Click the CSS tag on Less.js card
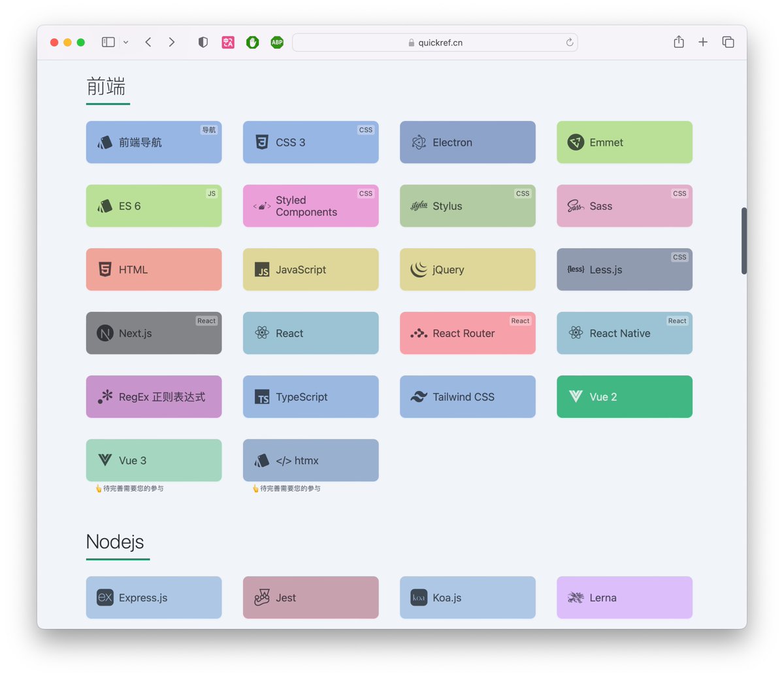This screenshot has width=784, height=678. tap(679, 257)
